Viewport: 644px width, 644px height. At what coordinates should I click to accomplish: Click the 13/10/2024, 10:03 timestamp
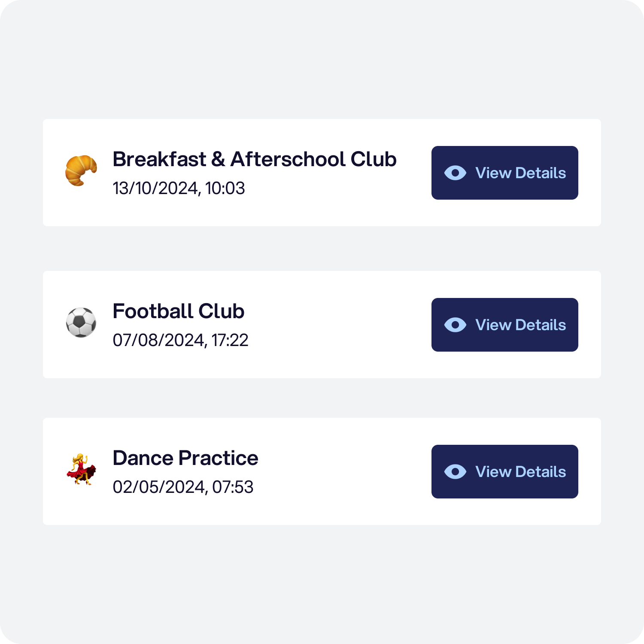[x=179, y=188]
